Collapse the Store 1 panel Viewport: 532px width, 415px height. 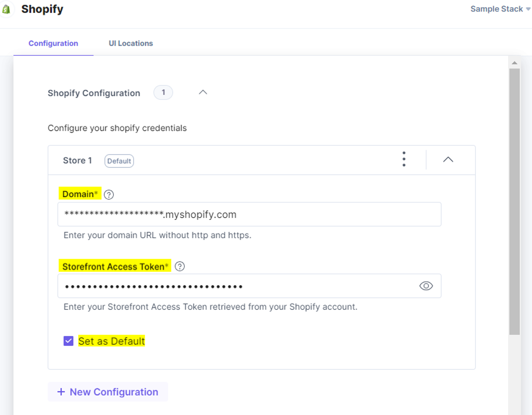448,160
